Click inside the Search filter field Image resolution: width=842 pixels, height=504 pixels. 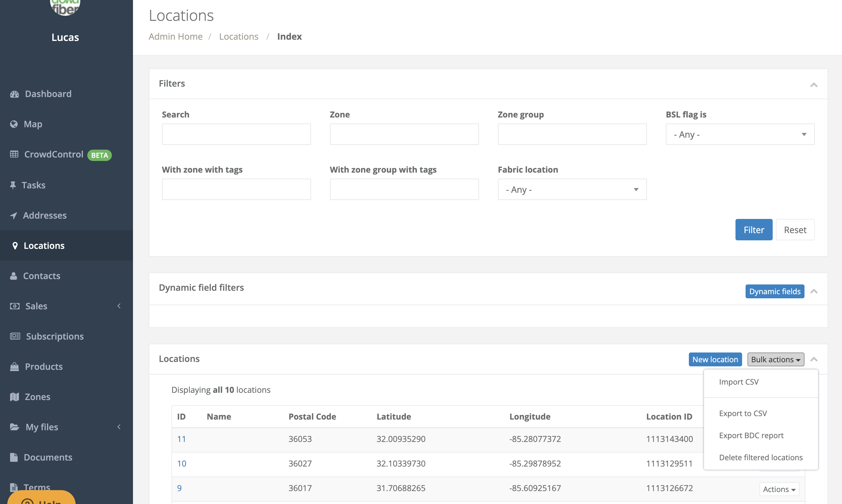click(x=236, y=134)
